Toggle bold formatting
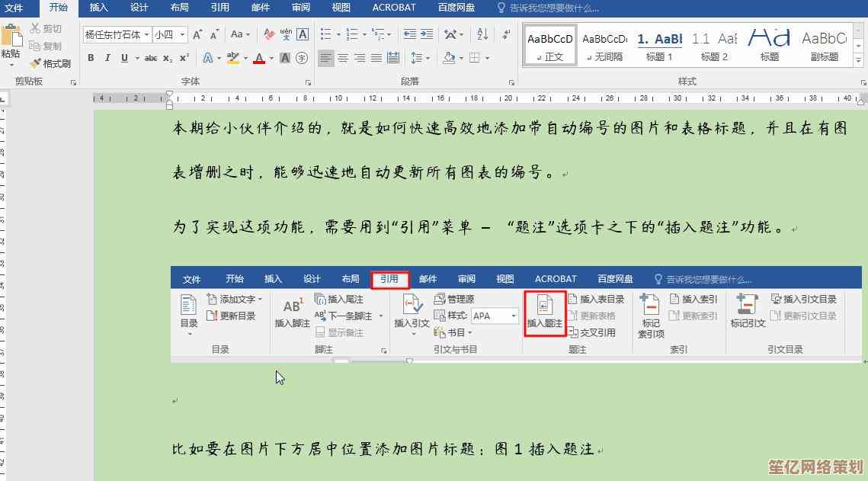Image resolution: width=868 pixels, height=481 pixels. click(91, 58)
